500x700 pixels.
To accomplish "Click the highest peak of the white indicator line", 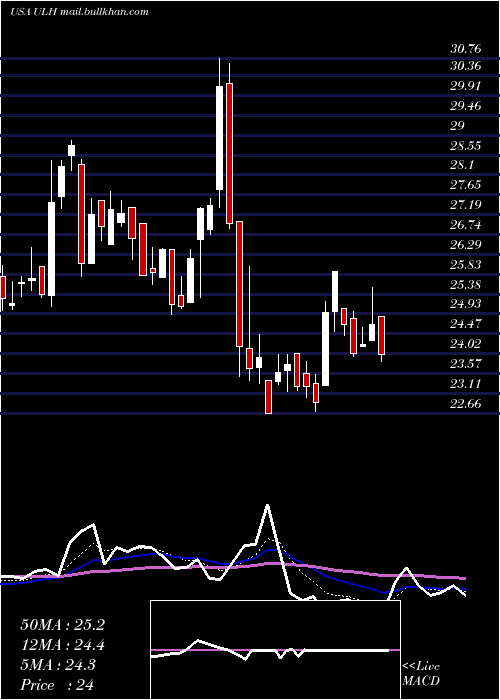I will (x=268, y=505).
